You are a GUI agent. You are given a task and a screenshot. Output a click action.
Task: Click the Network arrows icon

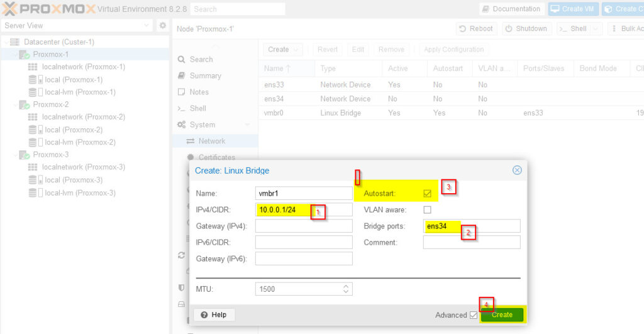click(x=190, y=141)
